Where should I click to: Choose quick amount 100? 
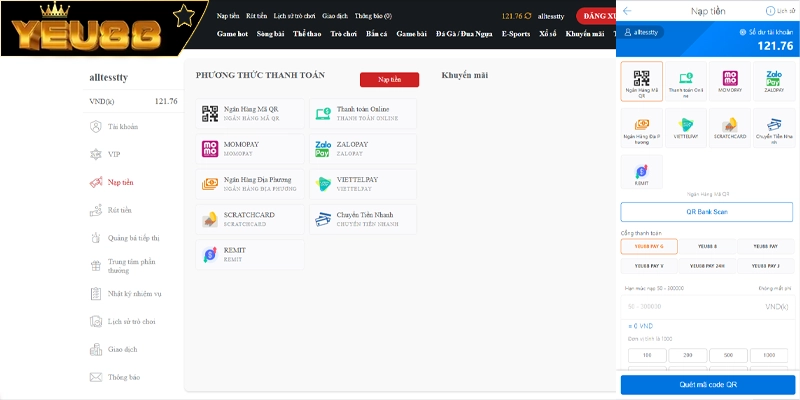[x=647, y=355]
